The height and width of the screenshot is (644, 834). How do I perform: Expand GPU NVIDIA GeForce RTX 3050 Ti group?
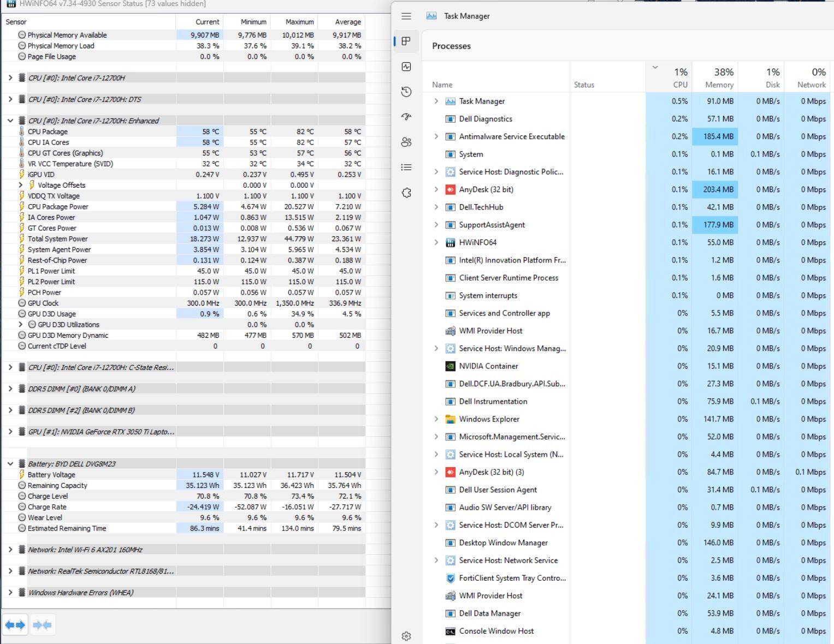coord(10,432)
